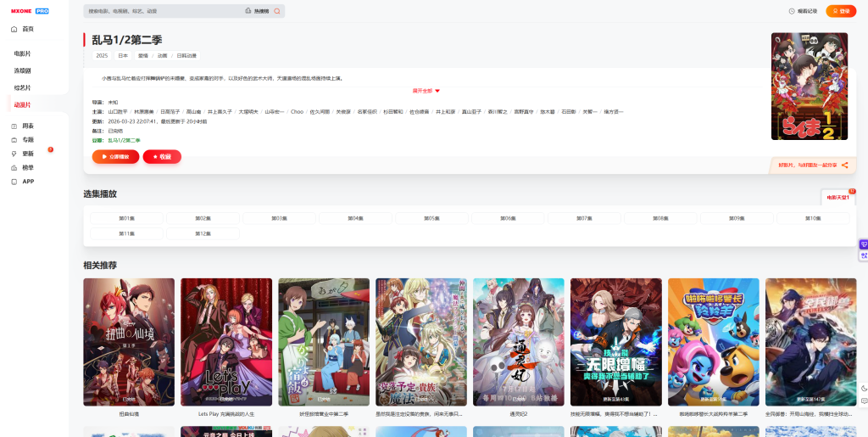
Task: Open 扭曲仙境 recommended poster
Action: [x=129, y=342]
